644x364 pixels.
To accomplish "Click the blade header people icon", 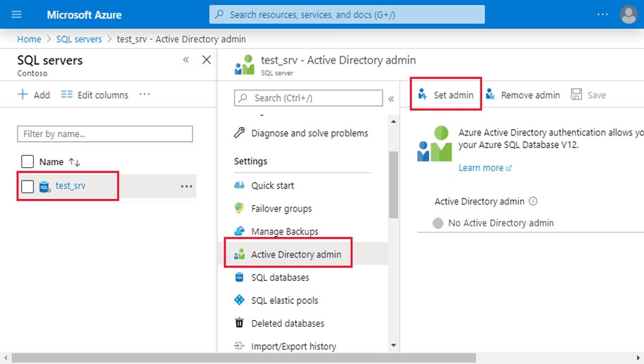I will pos(244,65).
